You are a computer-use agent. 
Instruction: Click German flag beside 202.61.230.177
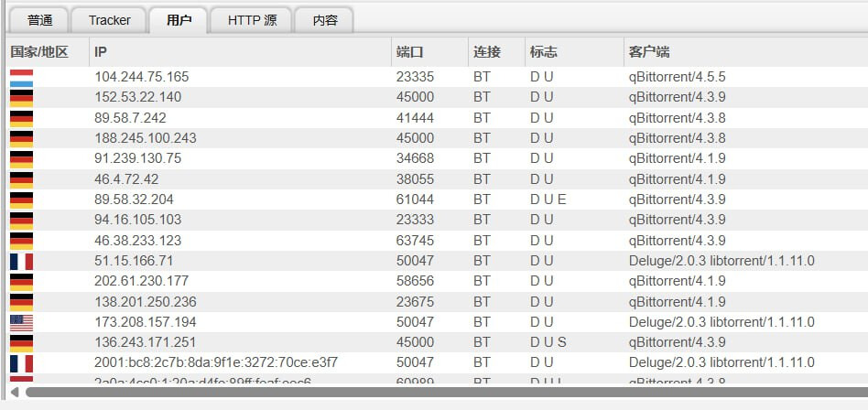point(21,281)
